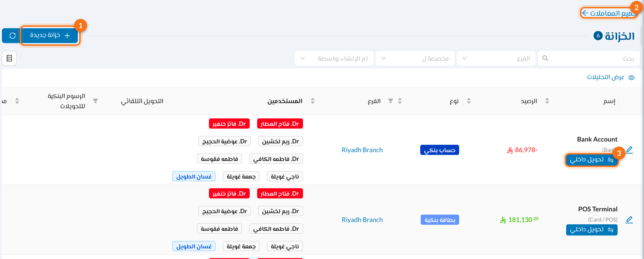Click the حساب بنكي type badge
The image size is (644, 259).
(439, 150)
